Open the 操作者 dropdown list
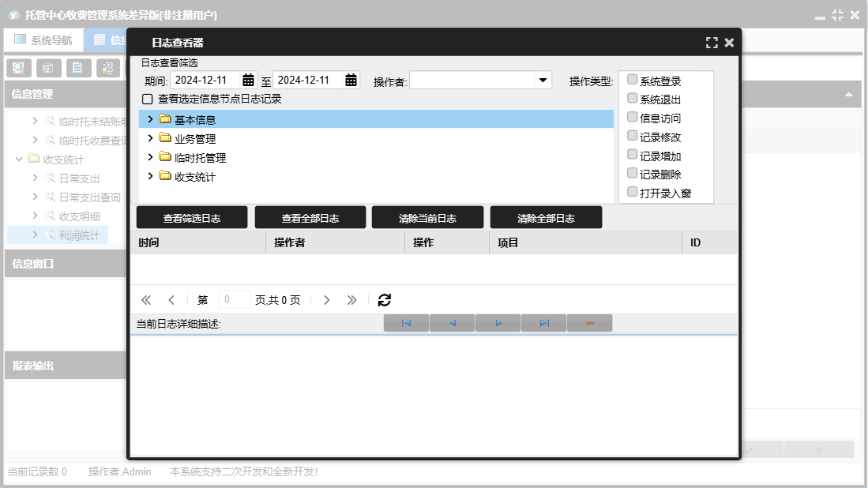Image resolution: width=868 pixels, height=488 pixels. point(543,80)
